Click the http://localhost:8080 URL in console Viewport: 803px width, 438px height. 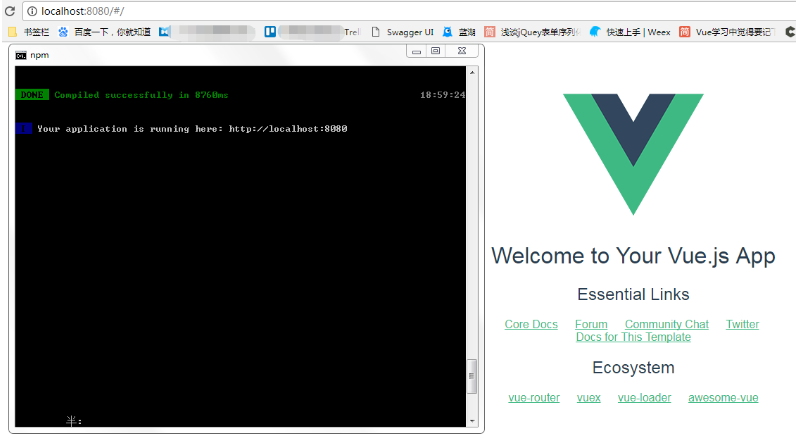click(288, 129)
